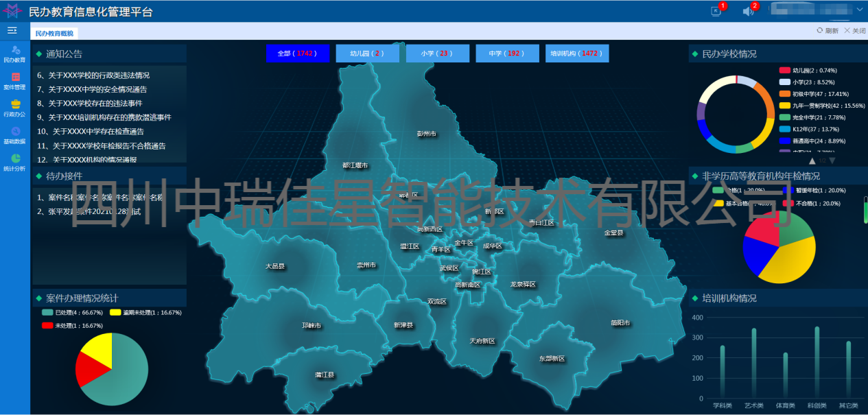Open the 案件管理 sidebar module

[14, 80]
